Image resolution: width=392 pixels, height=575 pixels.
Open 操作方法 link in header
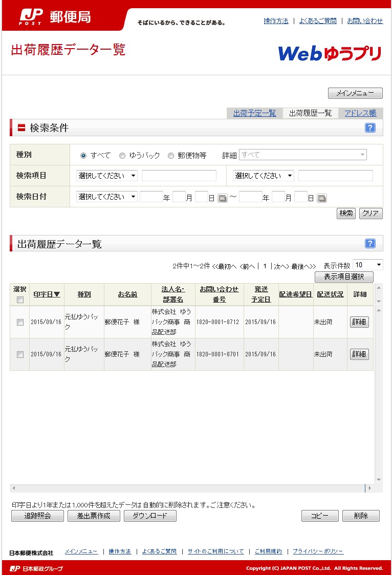(x=276, y=21)
